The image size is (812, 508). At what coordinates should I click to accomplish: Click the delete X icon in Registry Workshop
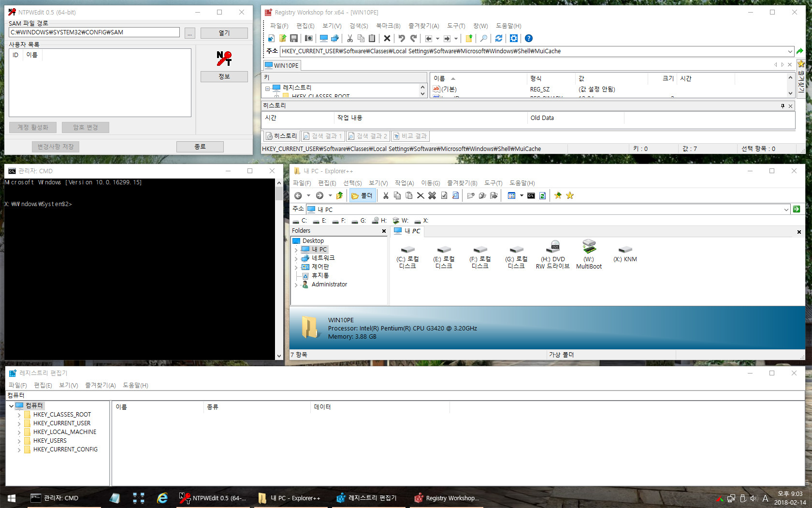tap(387, 38)
